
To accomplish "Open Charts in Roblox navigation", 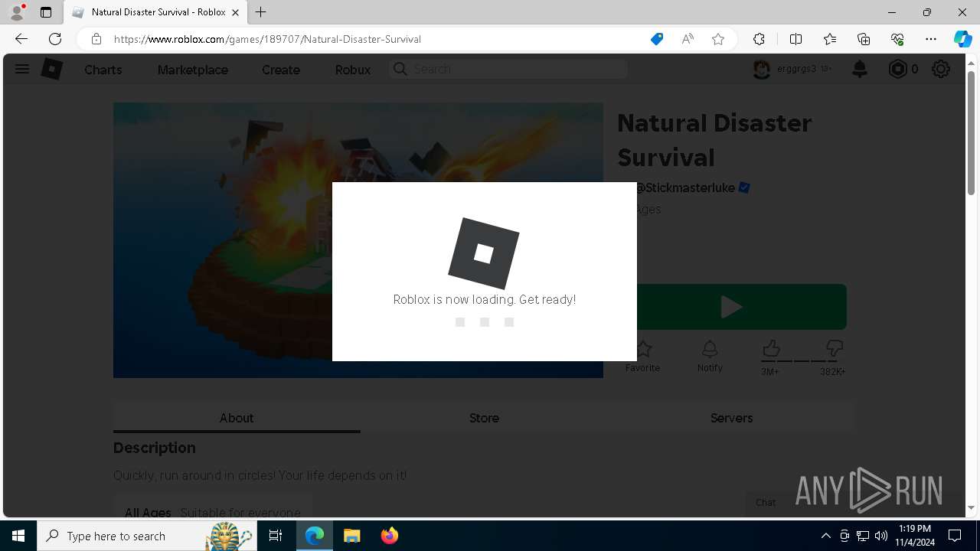I will (103, 70).
